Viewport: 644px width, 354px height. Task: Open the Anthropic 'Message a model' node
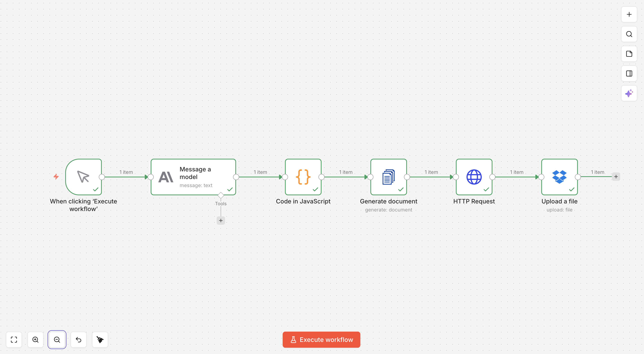pyautogui.click(x=193, y=177)
